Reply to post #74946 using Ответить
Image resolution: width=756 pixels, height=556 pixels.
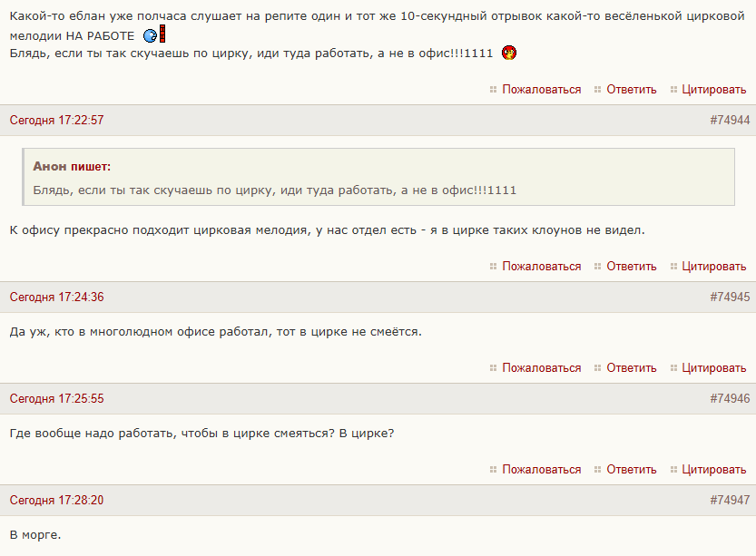631,470
